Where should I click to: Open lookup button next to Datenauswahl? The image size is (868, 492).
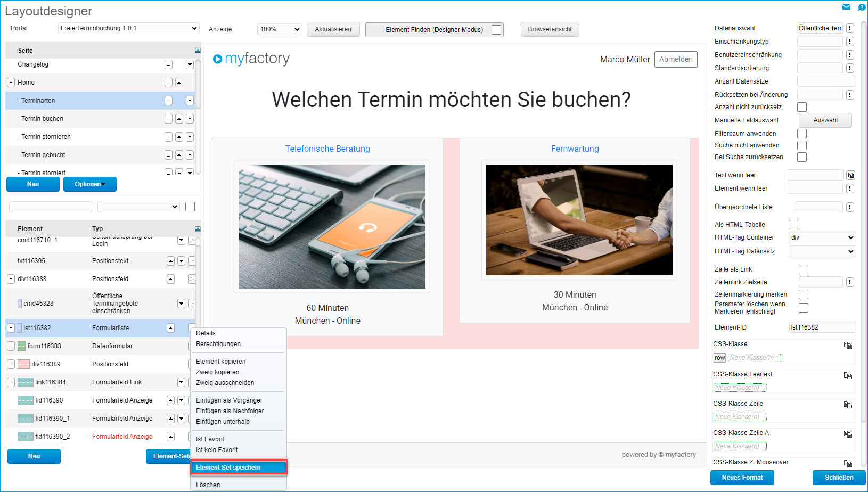point(850,28)
